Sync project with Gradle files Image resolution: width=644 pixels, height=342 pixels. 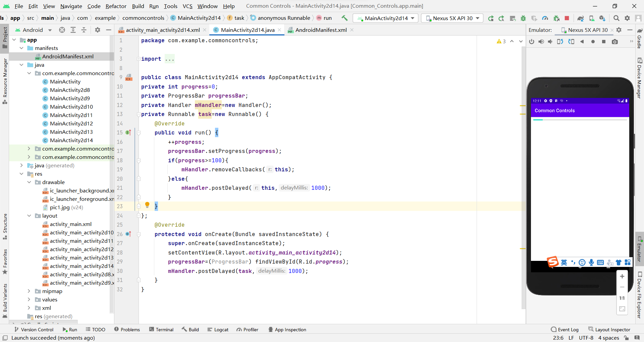(581, 18)
